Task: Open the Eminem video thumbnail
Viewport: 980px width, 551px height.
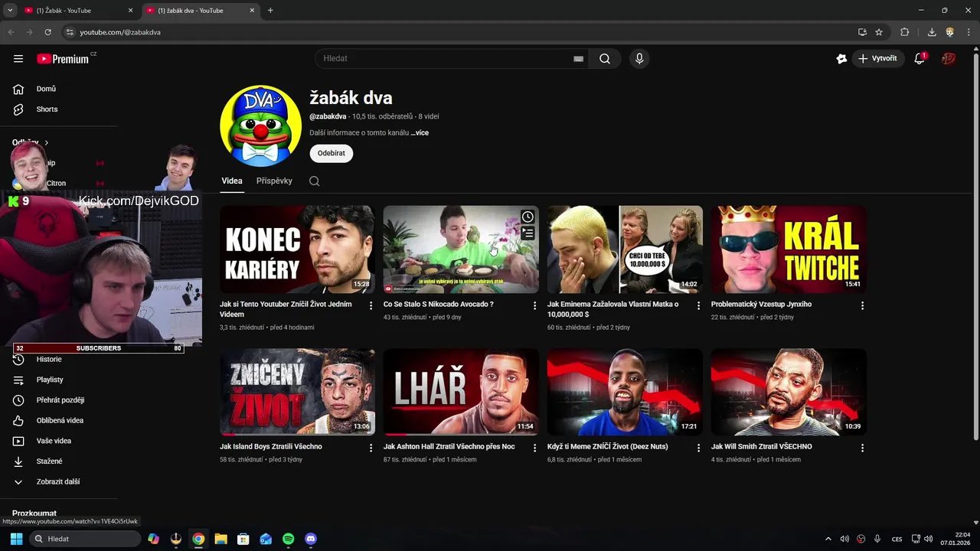Action: [x=625, y=249]
